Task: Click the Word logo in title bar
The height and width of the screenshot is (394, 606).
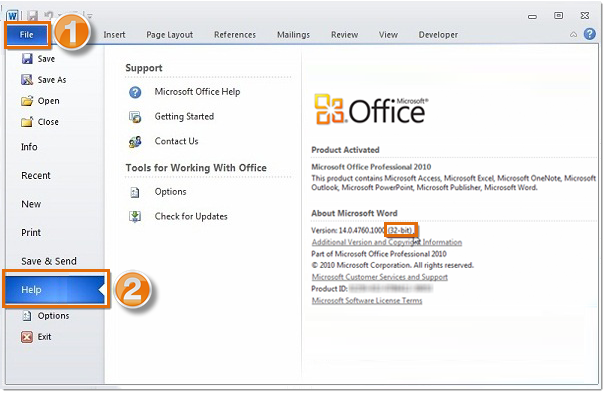Action: [12, 15]
